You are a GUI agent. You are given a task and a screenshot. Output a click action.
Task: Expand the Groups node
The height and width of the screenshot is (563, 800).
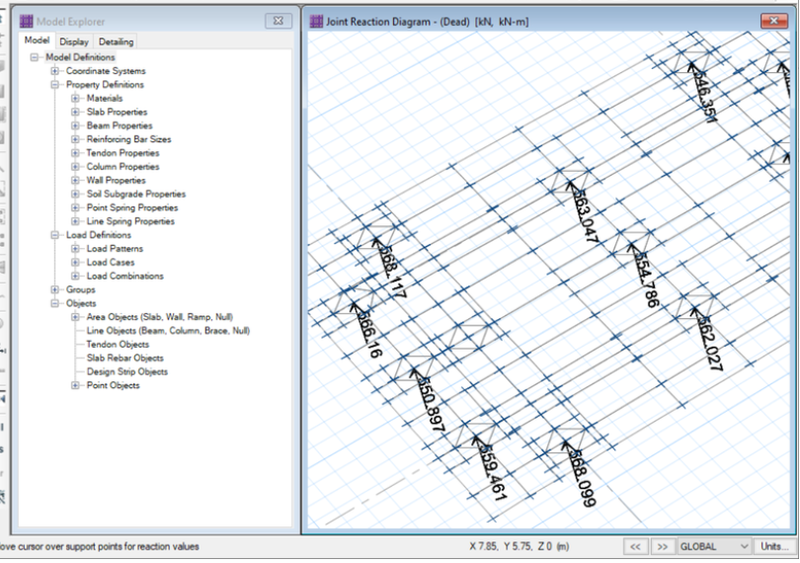55,289
